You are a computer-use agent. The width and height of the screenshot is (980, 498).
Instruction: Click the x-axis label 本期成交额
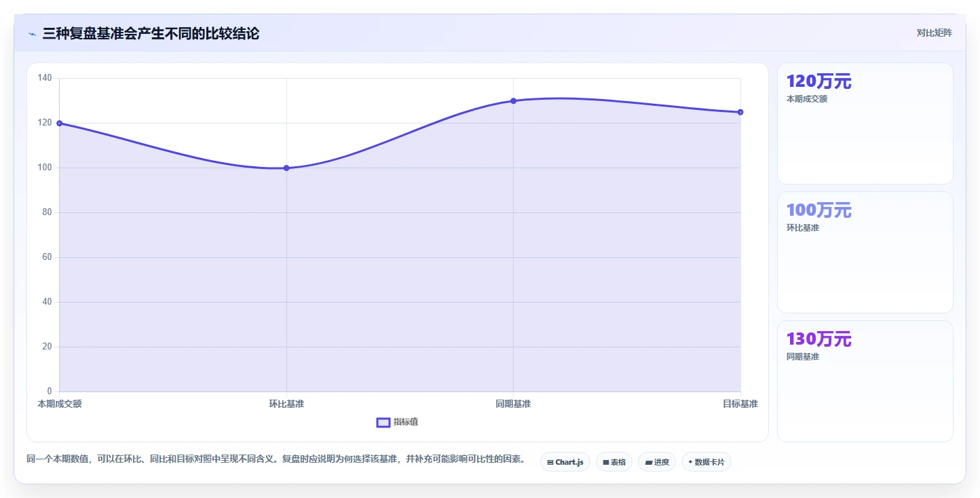click(60, 404)
